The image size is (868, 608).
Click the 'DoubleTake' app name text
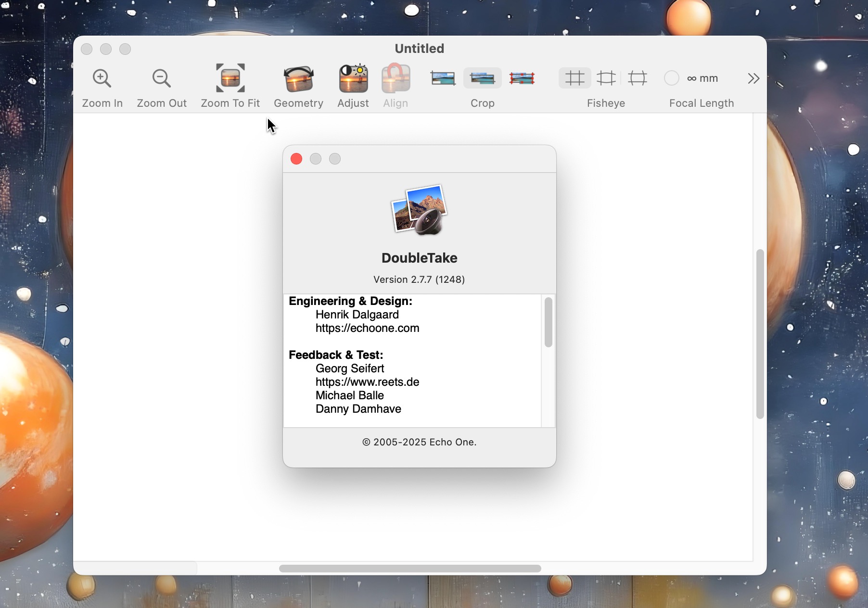pyautogui.click(x=420, y=258)
